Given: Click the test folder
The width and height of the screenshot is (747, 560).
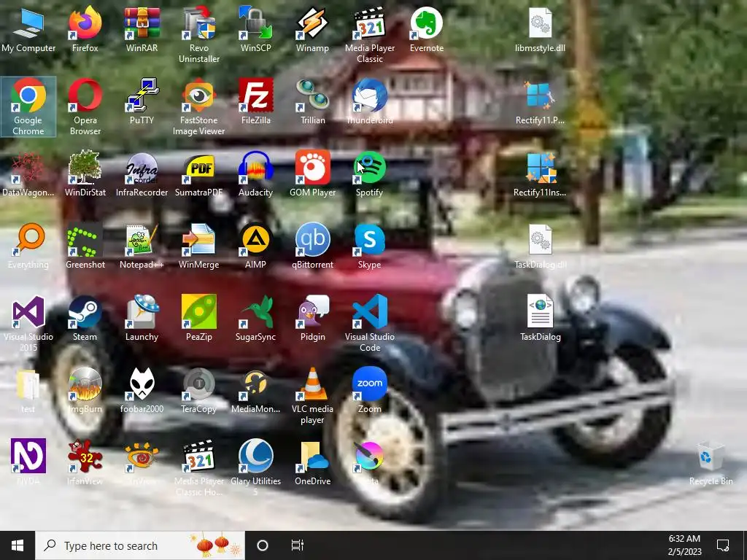Looking at the screenshot, I should point(28,385).
